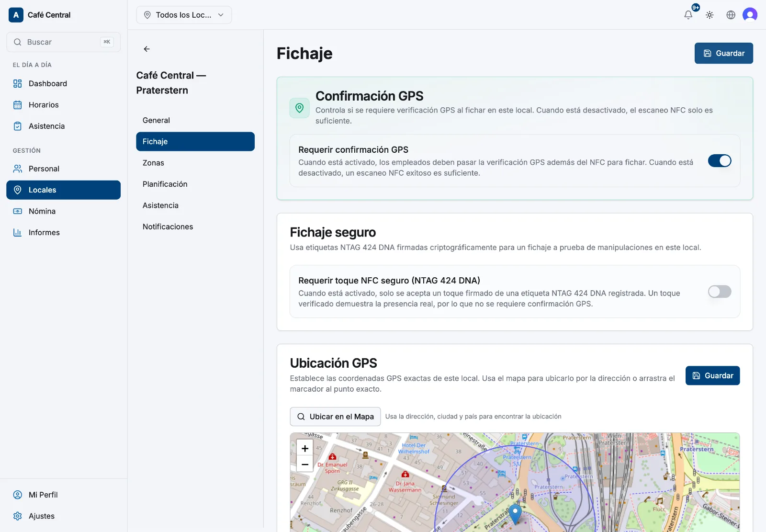766x532 pixels.
Task: Expand Todos los Locales dropdown
Action: [x=184, y=15]
